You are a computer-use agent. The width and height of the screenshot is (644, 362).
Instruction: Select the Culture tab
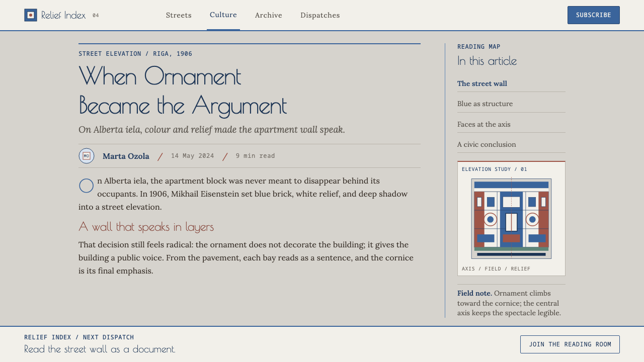pos(223,15)
